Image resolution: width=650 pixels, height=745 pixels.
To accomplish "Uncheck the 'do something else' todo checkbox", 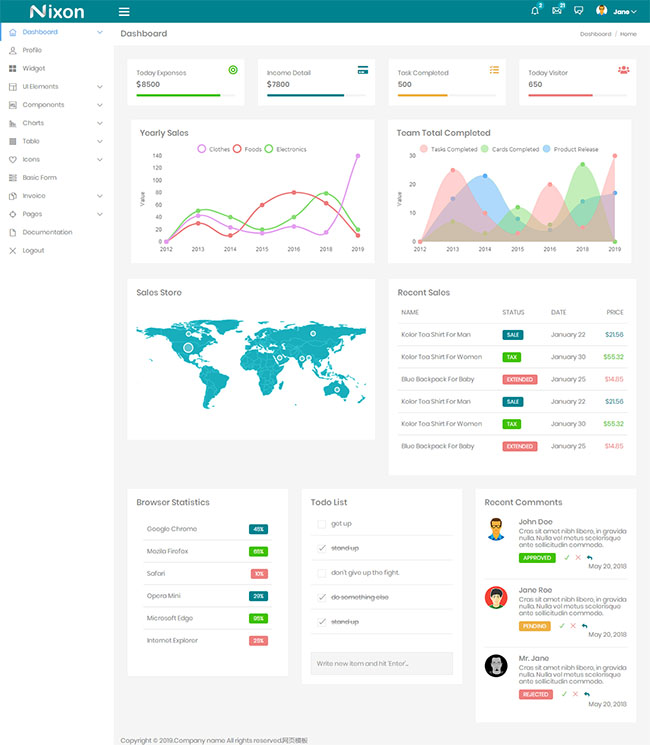I will click(x=321, y=597).
